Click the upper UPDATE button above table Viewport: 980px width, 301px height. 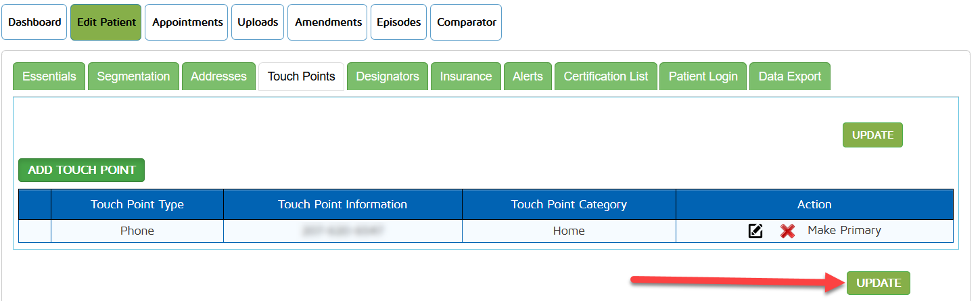872,135
